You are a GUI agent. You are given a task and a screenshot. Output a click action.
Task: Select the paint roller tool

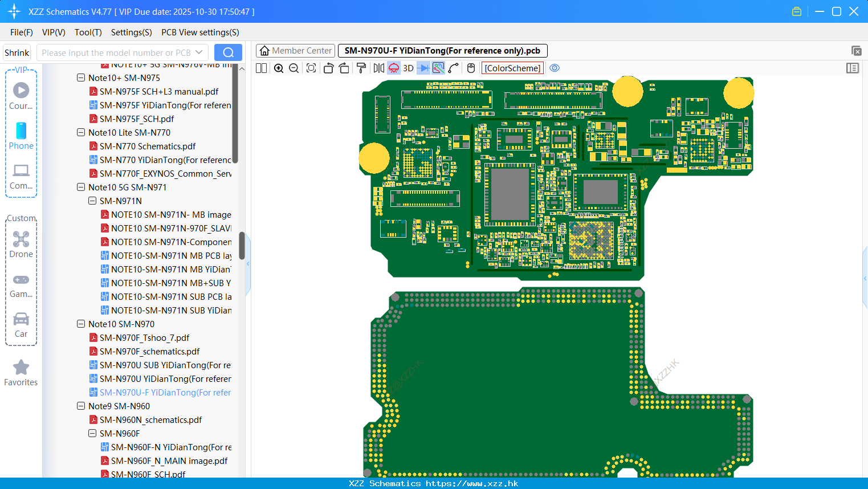point(361,68)
